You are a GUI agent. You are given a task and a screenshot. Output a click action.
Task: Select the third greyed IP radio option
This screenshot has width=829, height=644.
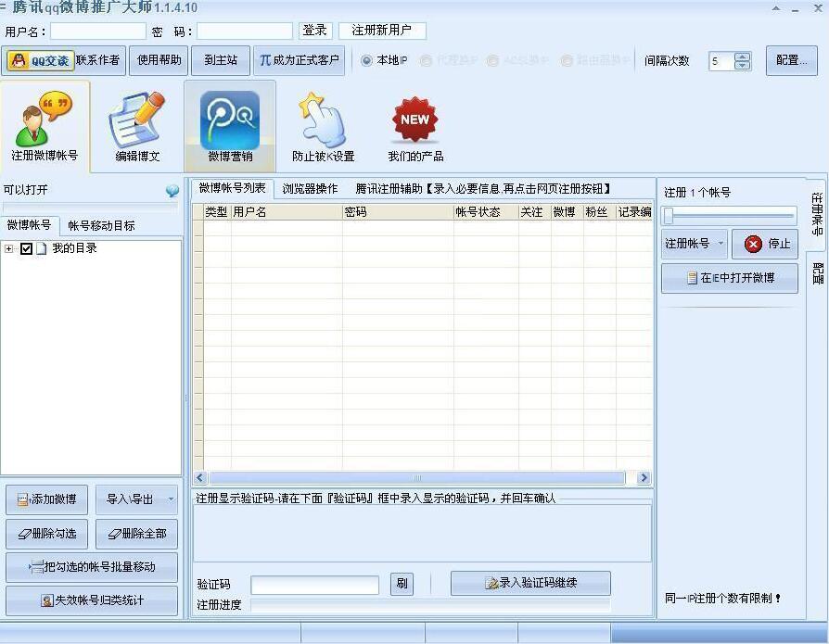pos(492,61)
